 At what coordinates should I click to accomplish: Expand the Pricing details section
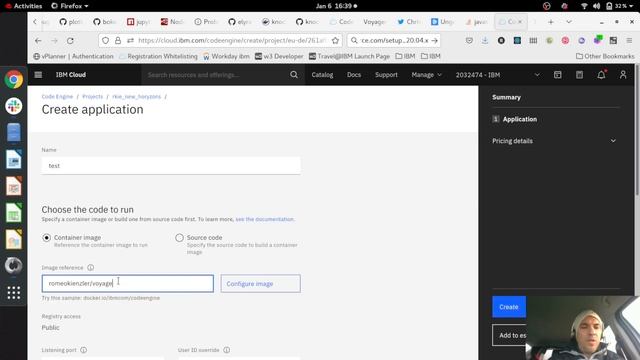pyautogui.click(x=554, y=141)
